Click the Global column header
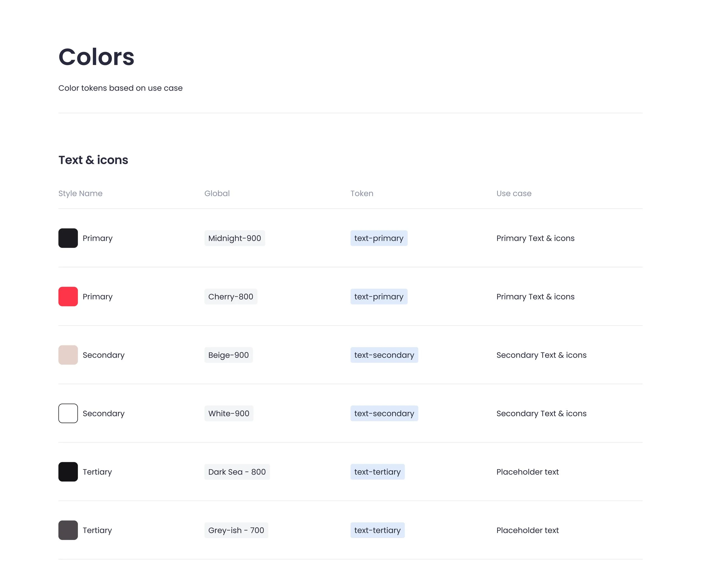Screen dimensions: 701x588 coord(217,193)
